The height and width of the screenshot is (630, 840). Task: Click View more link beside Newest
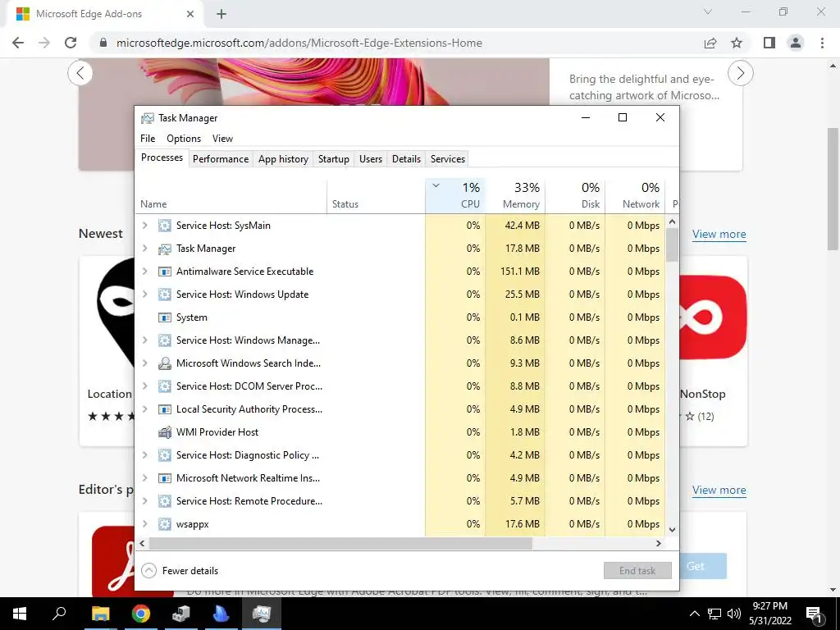[x=719, y=234]
